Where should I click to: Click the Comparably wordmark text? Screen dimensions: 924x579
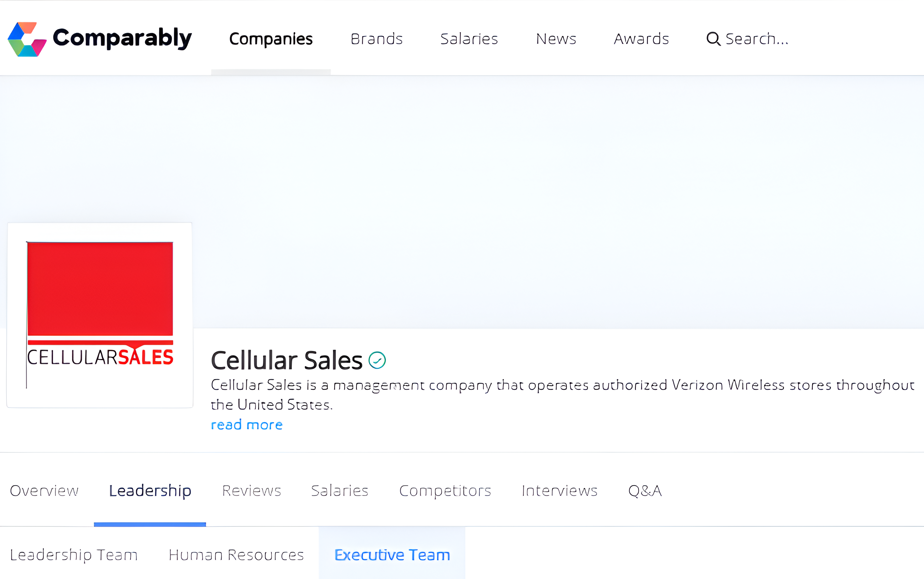point(122,38)
